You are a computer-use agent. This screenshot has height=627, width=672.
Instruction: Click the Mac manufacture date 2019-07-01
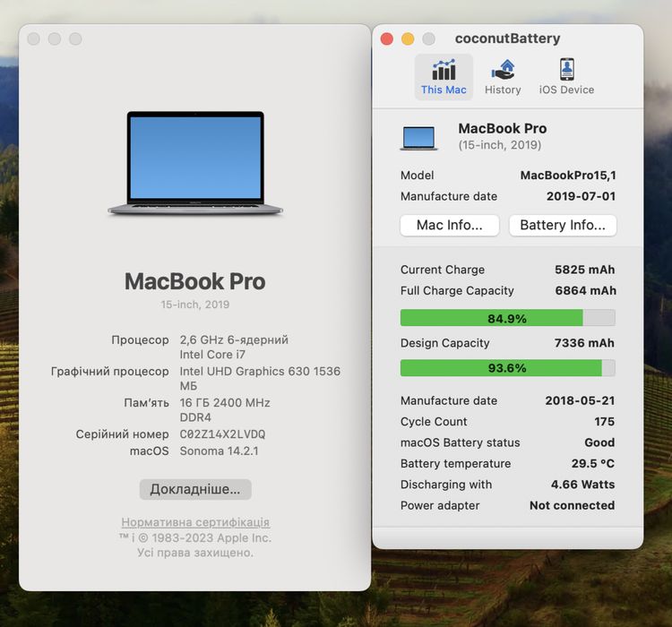tap(581, 196)
